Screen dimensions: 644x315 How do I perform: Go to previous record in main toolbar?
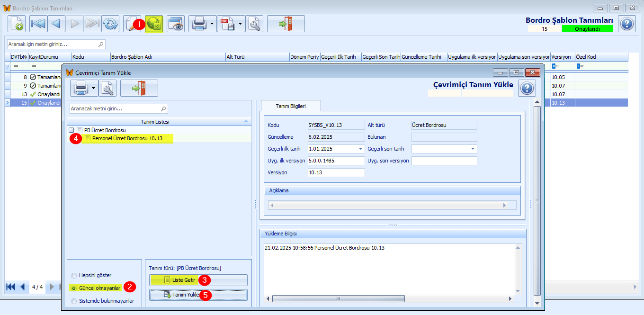(x=56, y=24)
